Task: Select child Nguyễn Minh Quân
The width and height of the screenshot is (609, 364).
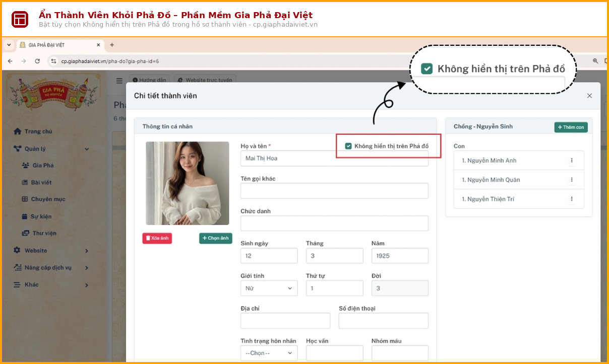Action: 491,180
